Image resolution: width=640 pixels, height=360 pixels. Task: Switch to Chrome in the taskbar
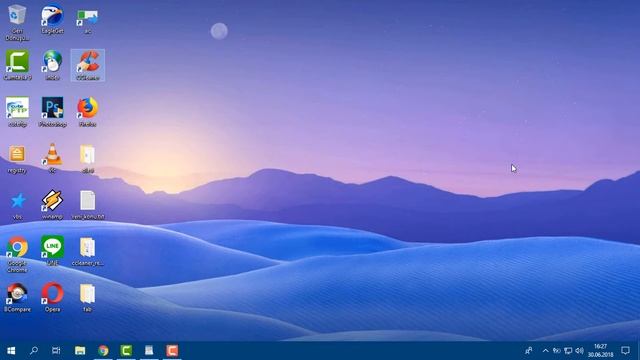coord(103,351)
